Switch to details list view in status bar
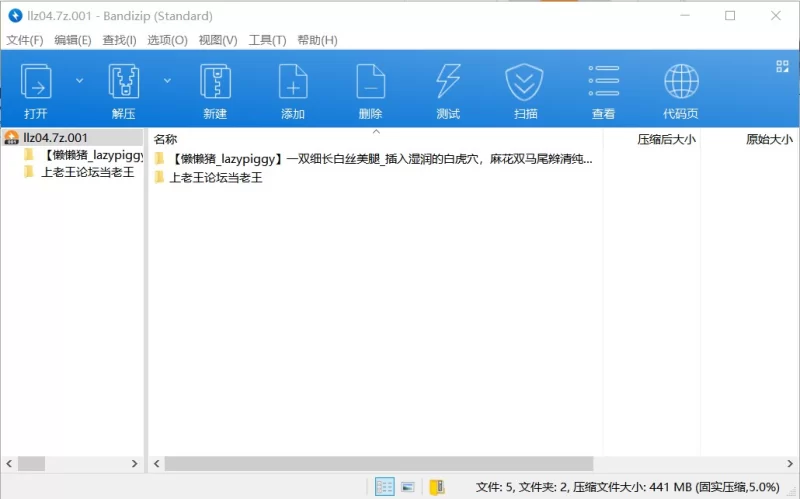 coord(384,487)
